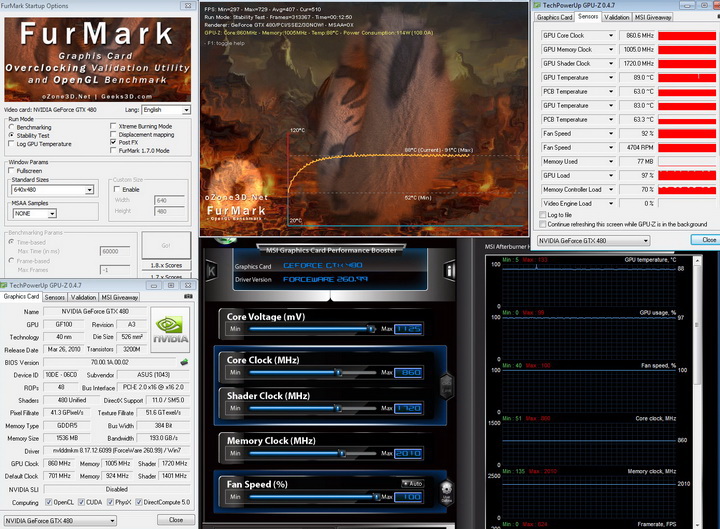Open the Afterburner info panel on right edge
The height and width of the screenshot is (529, 720).
tap(450, 270)
